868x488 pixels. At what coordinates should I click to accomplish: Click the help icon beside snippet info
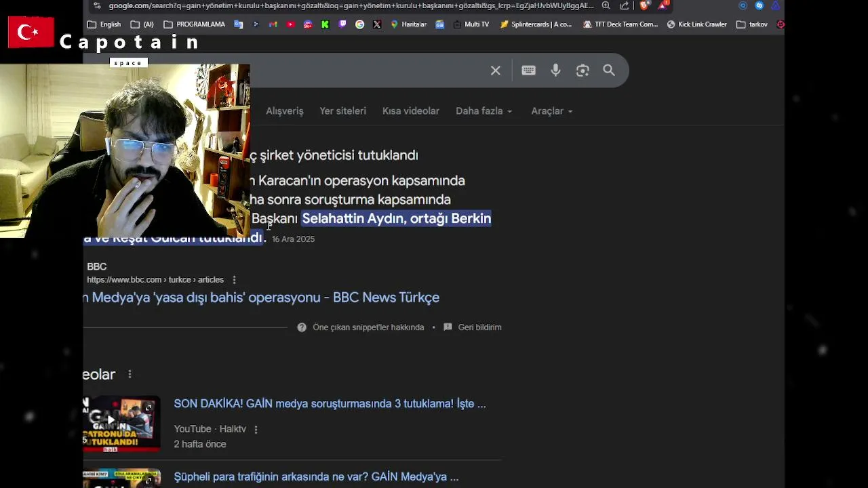click(x=302, y=327)
